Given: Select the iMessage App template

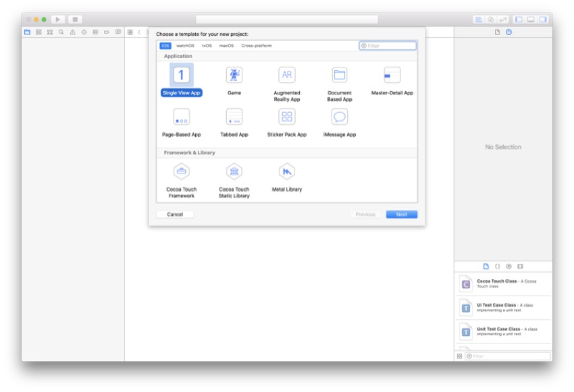Looking at the screenshot, I should (x=340, y=123).
